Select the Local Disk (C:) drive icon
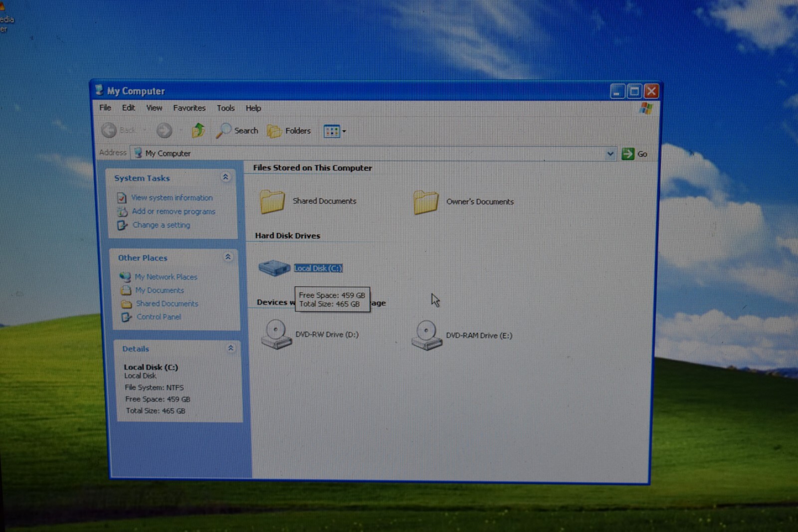This screenshot has height=532, width=798. click(x=274, y=268)
